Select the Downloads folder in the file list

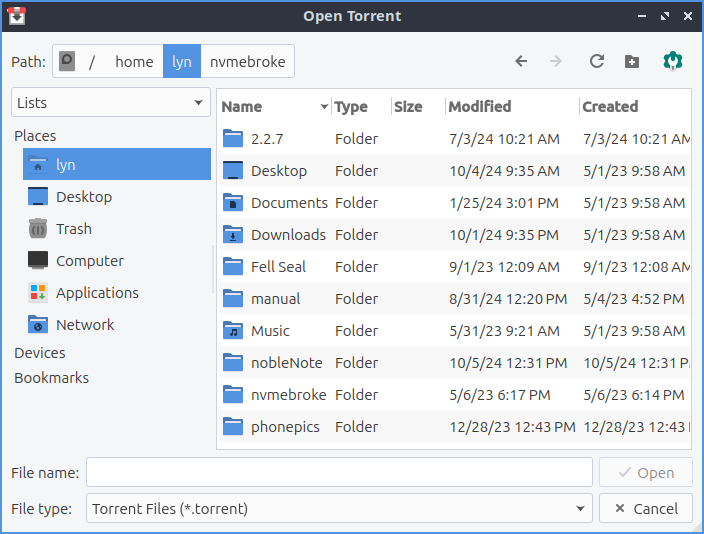pos(287,235)
